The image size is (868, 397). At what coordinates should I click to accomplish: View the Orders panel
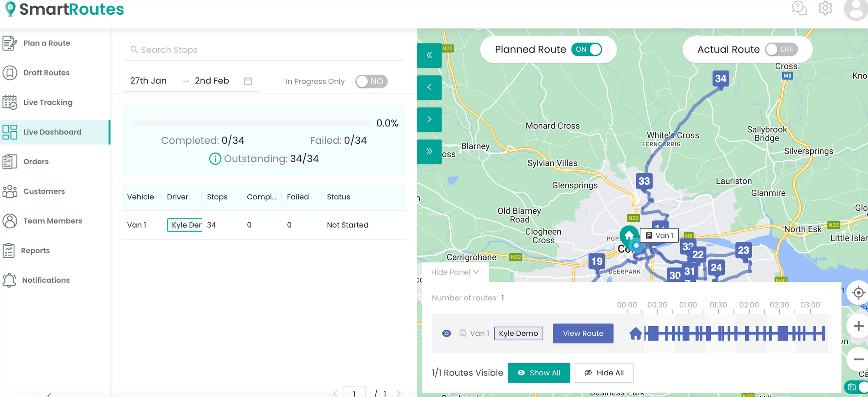(36, 161)
